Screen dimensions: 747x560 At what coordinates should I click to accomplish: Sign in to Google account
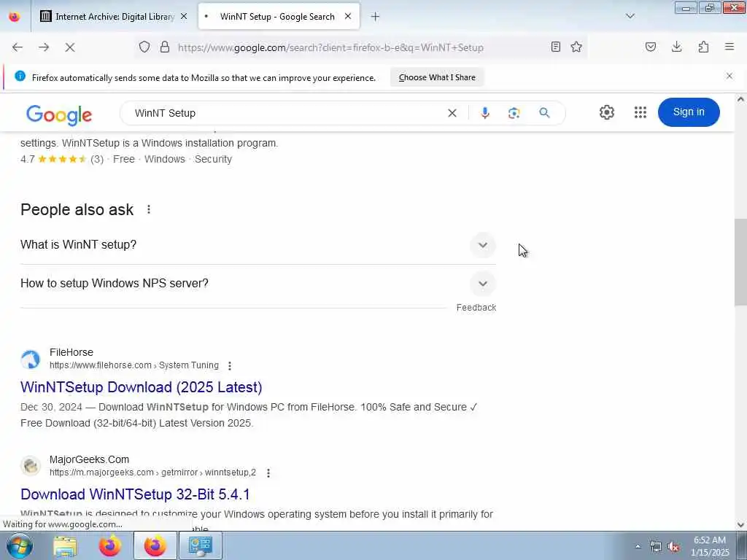[x=689, y=112]
